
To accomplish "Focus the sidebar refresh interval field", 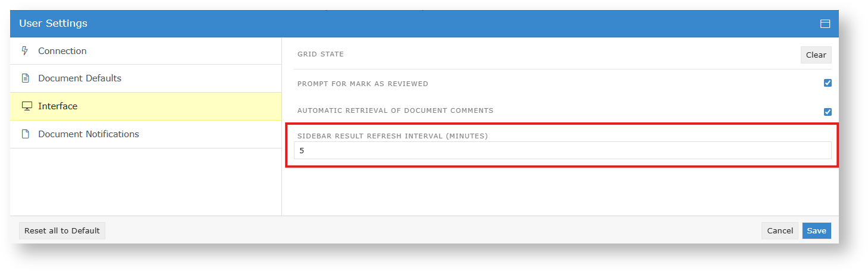I will 562,151.
